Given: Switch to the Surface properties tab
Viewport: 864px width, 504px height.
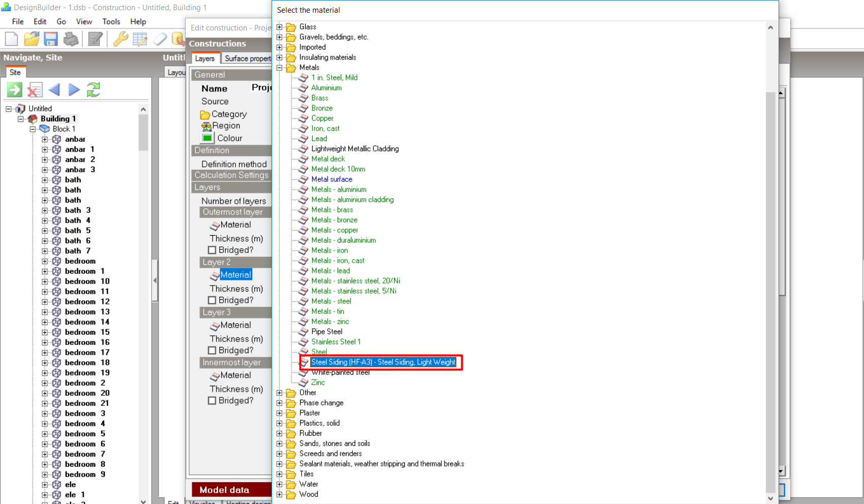Looking at the screenshot, I should (x=248, y=58).
